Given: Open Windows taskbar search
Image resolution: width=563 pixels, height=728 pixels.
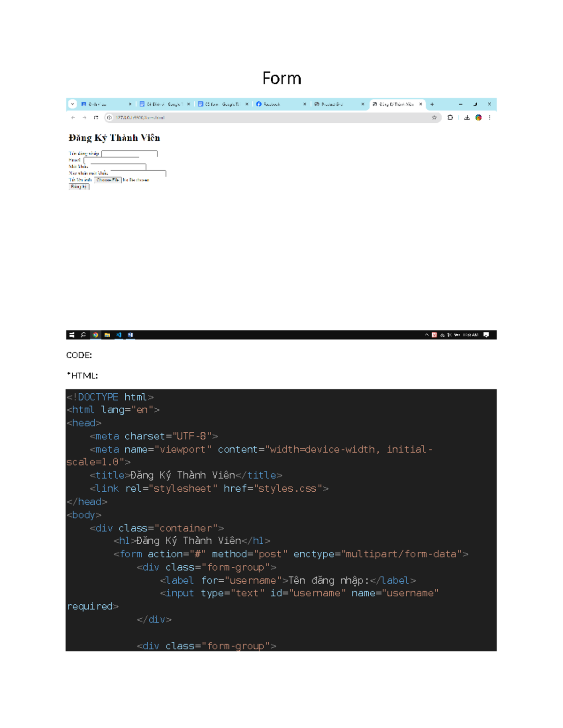Looking at the screenshot, I should tap(84, 335).
